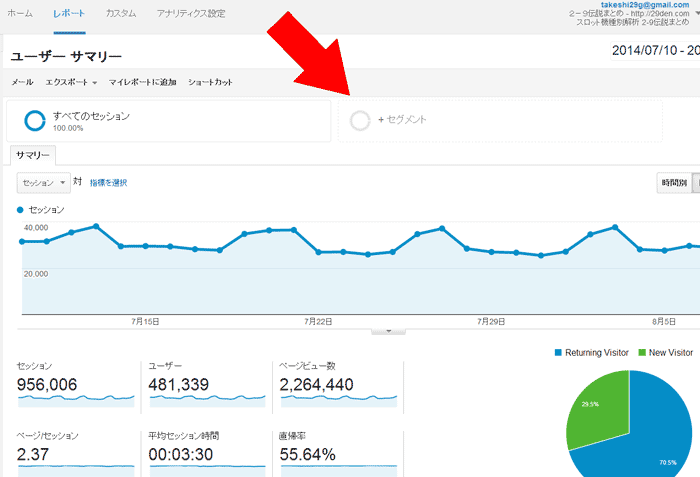Open the account dropdown arrow at top right
Viewport: 700px width, 477px height.
(695, 13)
